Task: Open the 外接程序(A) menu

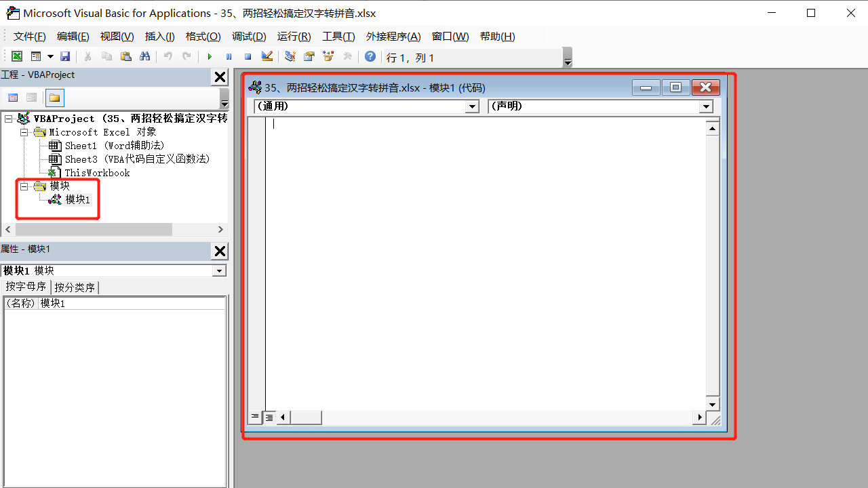Action: pos(393,37)
